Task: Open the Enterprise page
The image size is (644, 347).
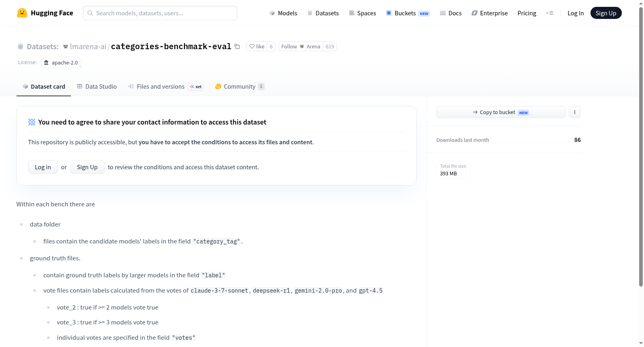Action: point(489,13)
